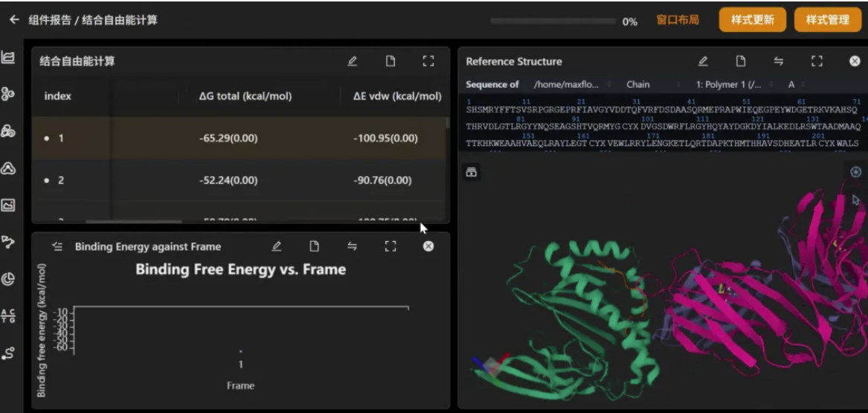Click the first sequence line starting SHSMRYFFTS
Viewport: 868px width, 413px height.
(x=661, y=109)
